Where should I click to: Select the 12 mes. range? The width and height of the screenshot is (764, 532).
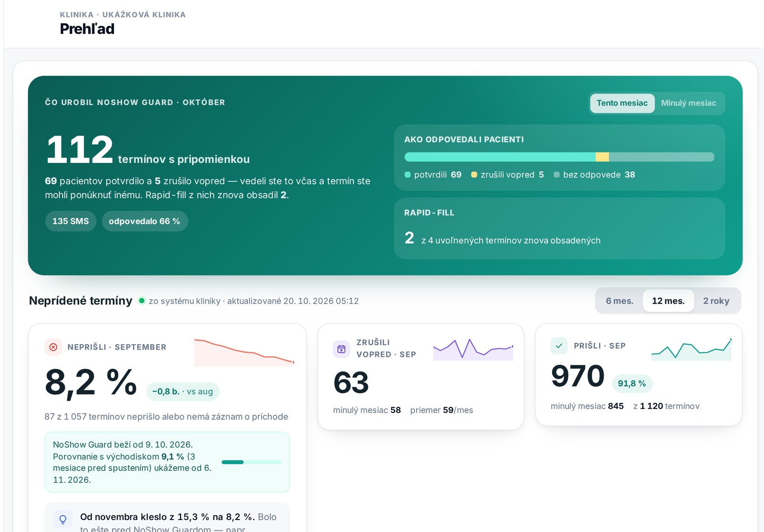pos(668,301)
